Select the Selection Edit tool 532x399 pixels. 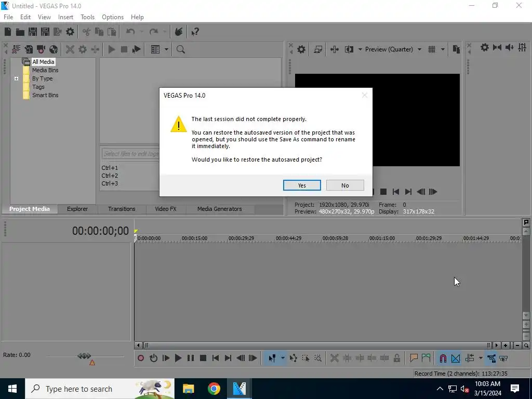305,358
